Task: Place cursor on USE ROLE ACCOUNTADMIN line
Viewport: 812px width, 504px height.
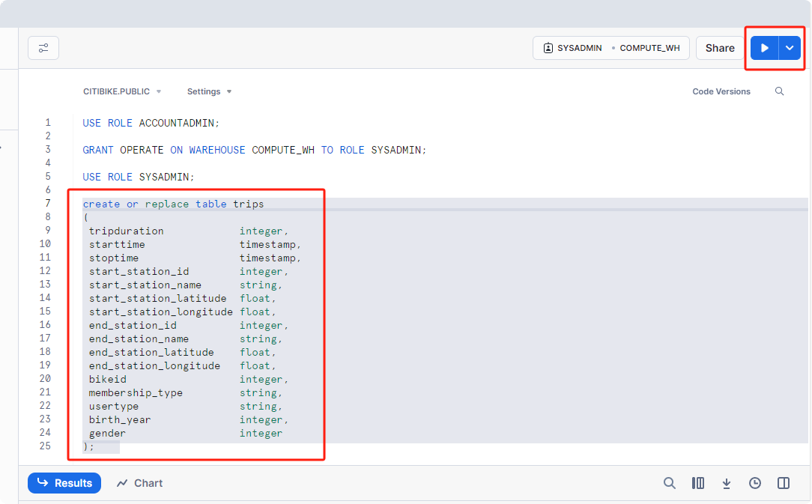Action: (x=151, y=123)
